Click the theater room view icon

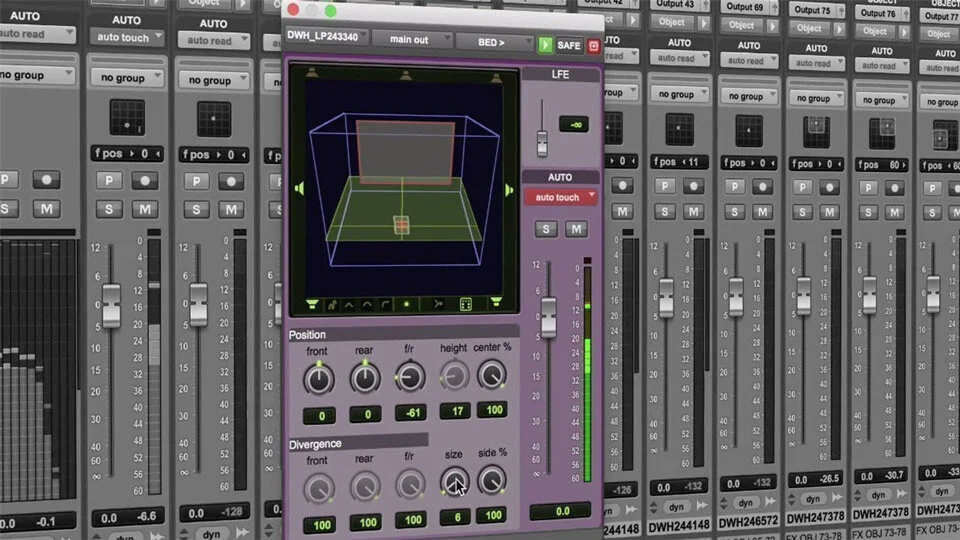465,304
